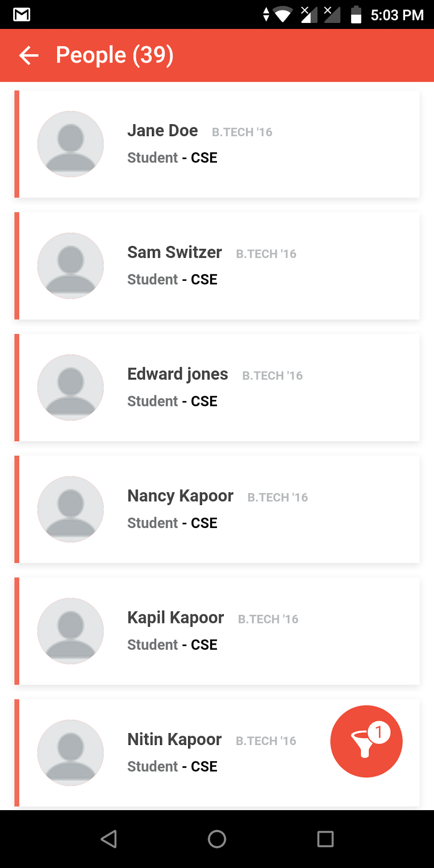Open Sam Switzer's profile name
Image resolution: width=434 pixels, height=868 pixels.
click(x=174, y=252)
